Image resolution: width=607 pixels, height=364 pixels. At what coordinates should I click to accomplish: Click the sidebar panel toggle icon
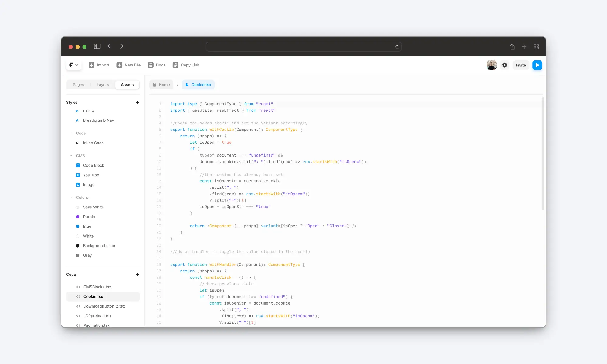97,46
